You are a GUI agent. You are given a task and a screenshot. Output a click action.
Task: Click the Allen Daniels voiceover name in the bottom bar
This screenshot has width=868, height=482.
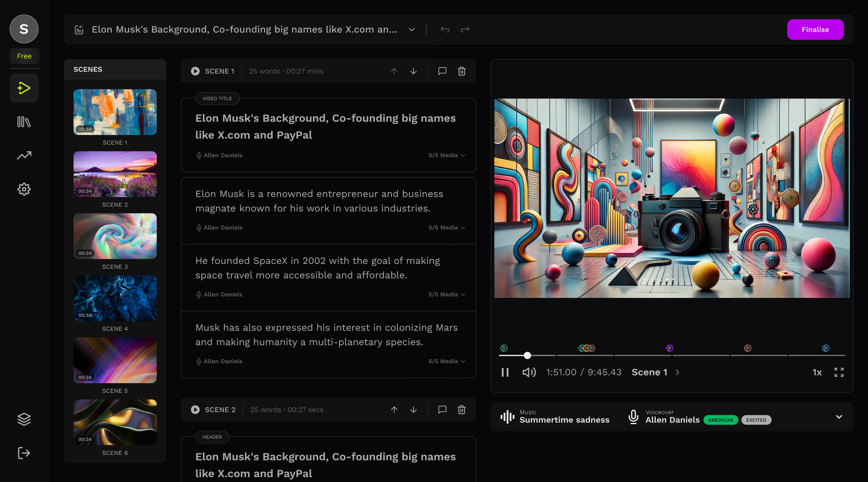(x=673, y=420)
